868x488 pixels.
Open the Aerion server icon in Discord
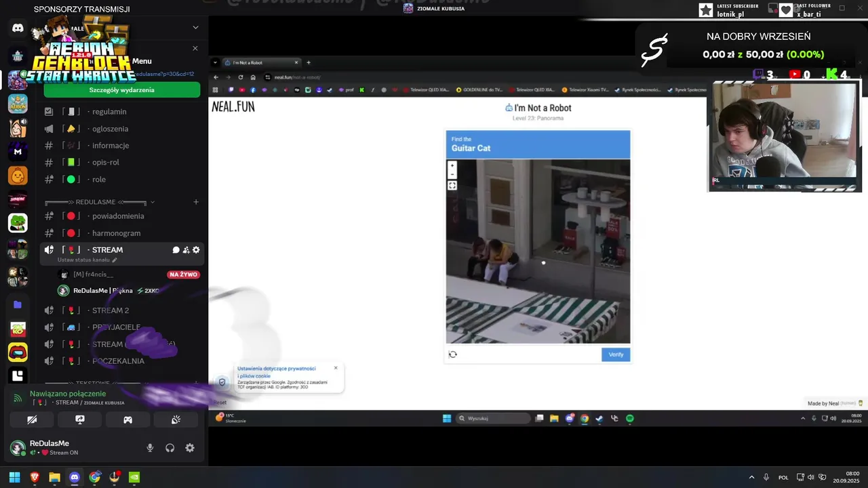[18, 104]
